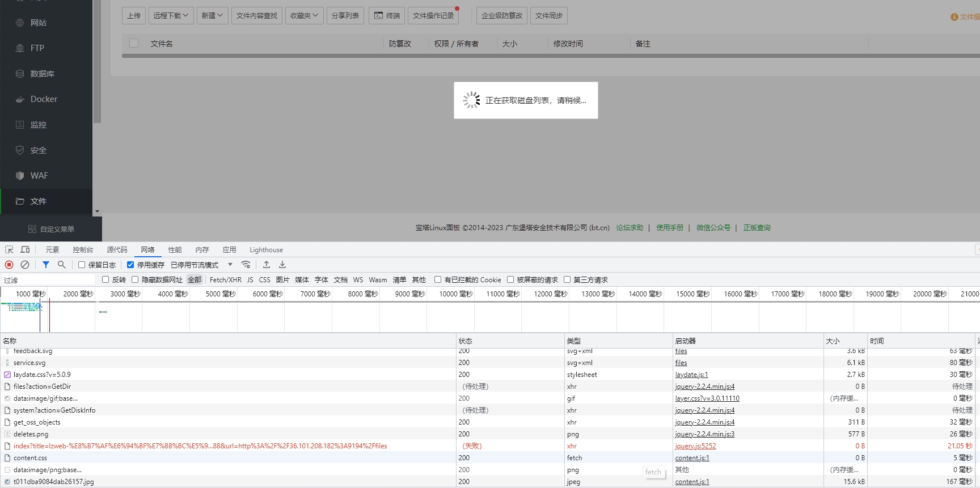Check 第三方请求 checkbox
Viewport: 980px width, 488px height.
(567, 279)
